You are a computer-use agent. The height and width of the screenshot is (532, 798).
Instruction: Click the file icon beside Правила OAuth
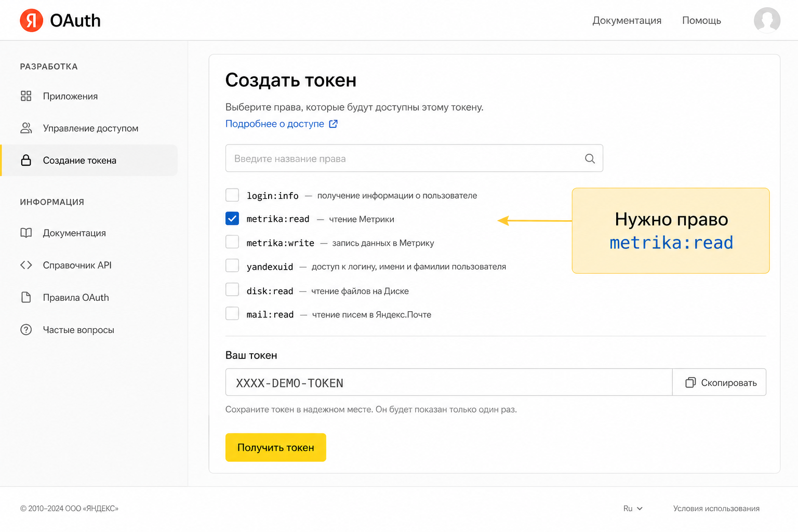pos(26,297)
